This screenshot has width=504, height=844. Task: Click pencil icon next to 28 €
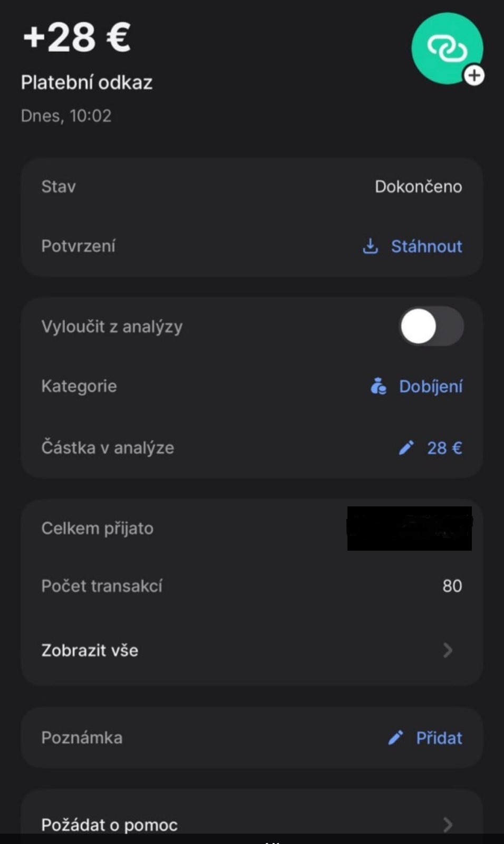click(x=406, y=448)
